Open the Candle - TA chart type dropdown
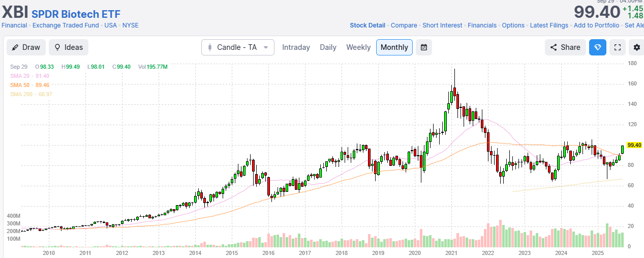Image resolution: width=644 pixels, height=258 pixels. click(x=238, y=47)
